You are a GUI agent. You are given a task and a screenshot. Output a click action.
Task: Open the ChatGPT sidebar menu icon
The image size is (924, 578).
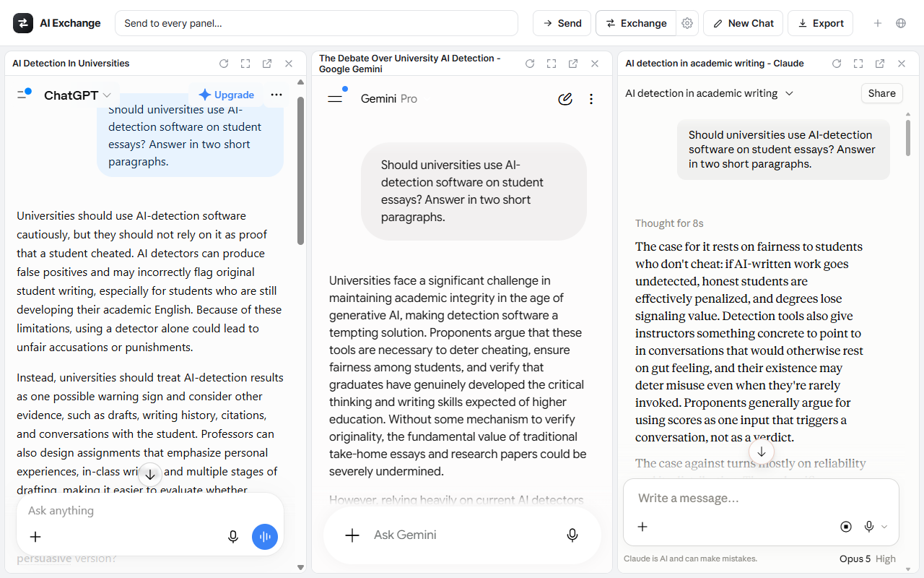click(x=24, y=95)
